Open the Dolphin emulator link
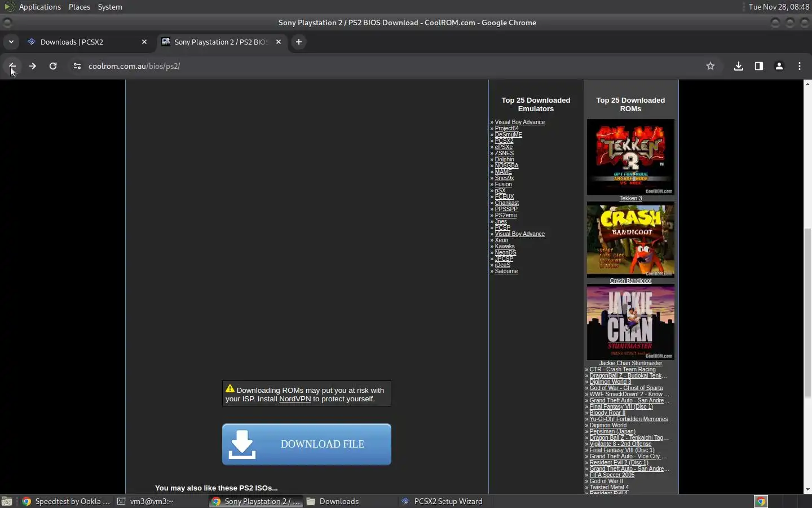Screen dimensions: 812x508 505,159
